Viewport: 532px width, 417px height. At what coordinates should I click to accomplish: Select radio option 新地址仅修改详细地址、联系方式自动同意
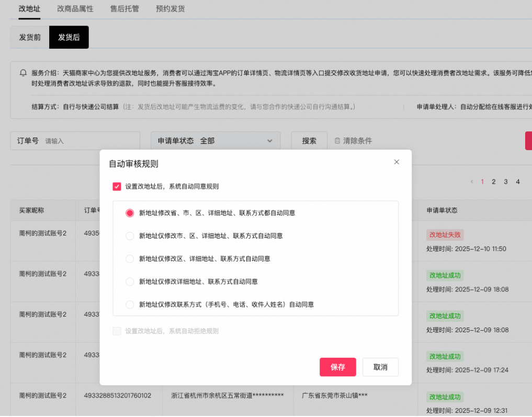pyautogui.click(x=129, y=281)
